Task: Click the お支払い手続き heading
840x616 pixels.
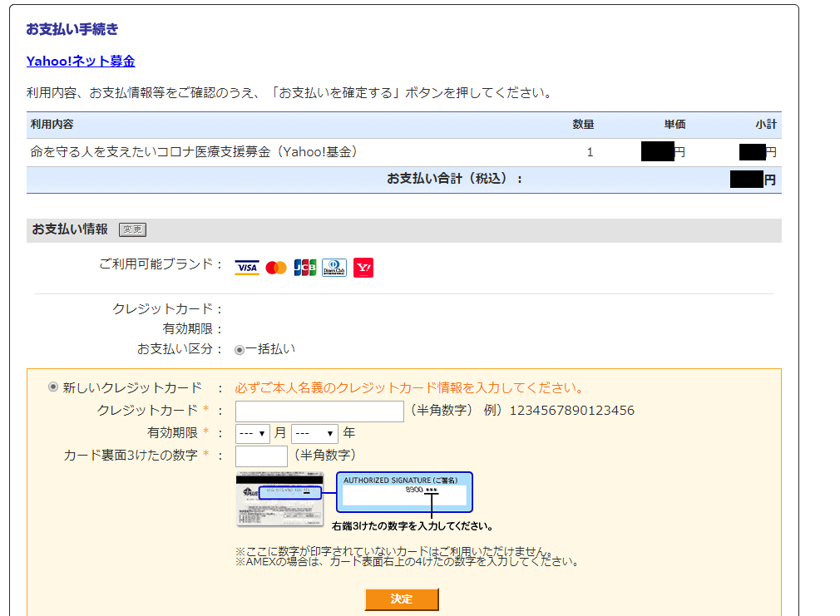Action: pyautogui.click(x=72, y=29)
